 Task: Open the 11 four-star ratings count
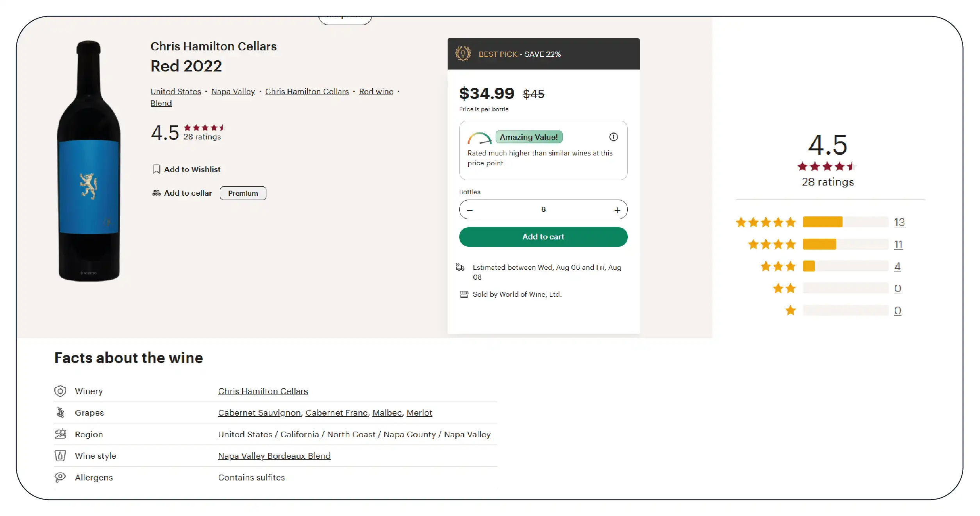tap(898, 245)
